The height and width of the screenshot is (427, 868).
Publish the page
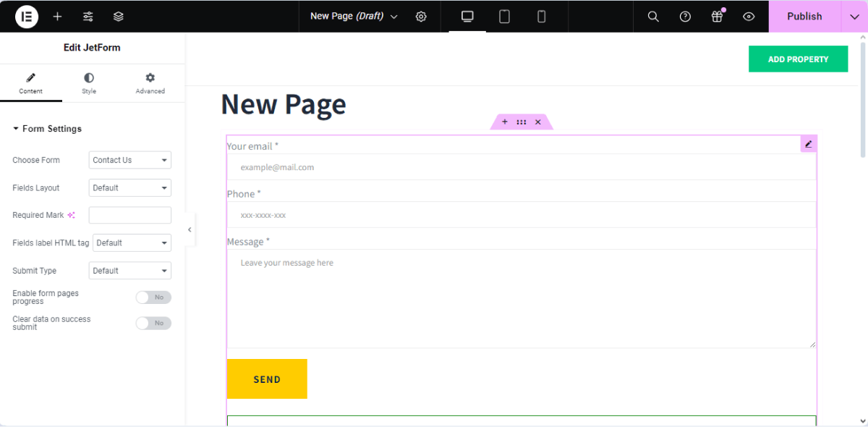tap(805, 16)
